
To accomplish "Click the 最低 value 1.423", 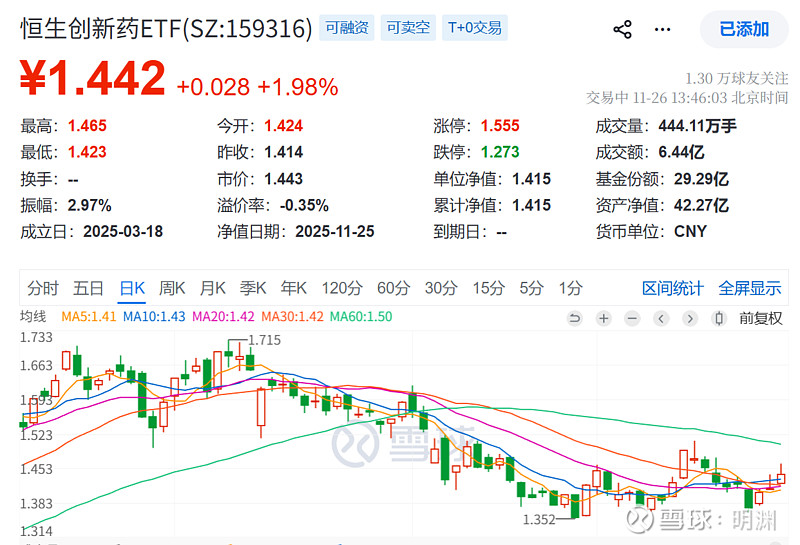I will pyautogui.click(x=87, y=152).
